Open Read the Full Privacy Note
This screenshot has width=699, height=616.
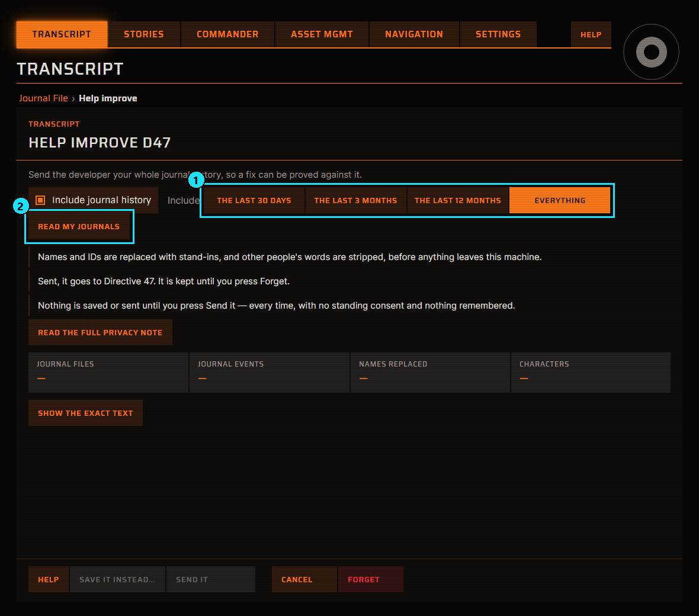click(x=100, y=332)
